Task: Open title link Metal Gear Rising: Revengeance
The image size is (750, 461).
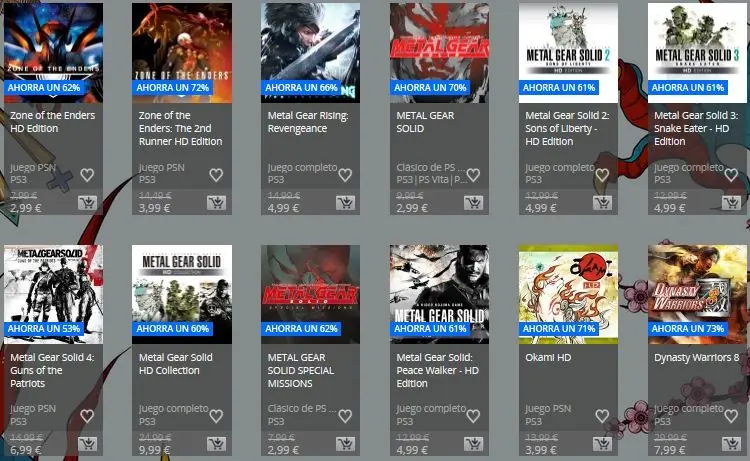Action: (308, 122)
